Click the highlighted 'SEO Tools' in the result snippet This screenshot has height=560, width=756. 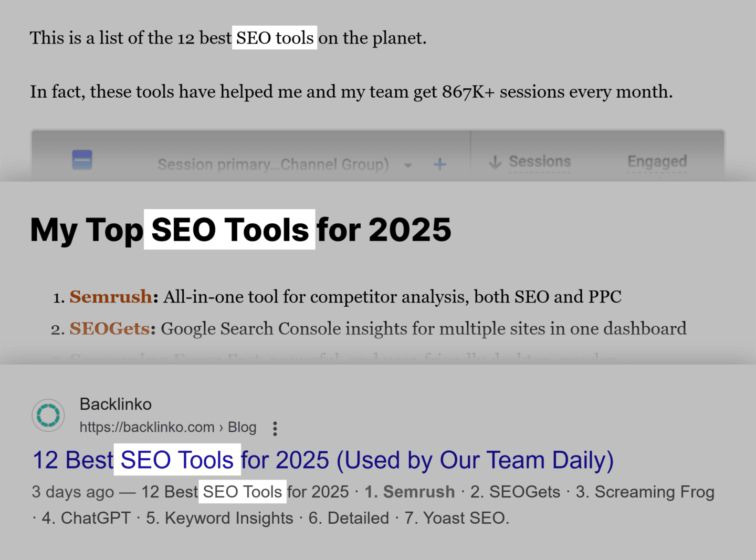click(x=243, y=492)
